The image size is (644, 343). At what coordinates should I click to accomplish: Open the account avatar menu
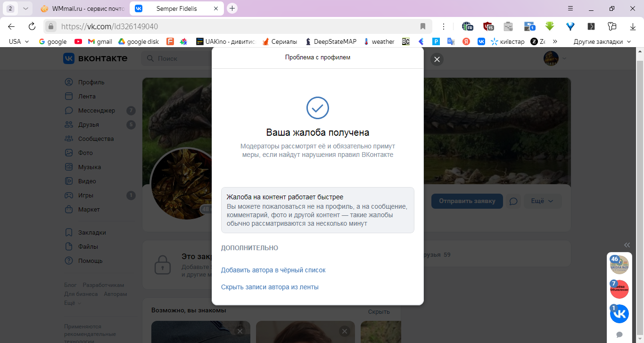point(554,58)
